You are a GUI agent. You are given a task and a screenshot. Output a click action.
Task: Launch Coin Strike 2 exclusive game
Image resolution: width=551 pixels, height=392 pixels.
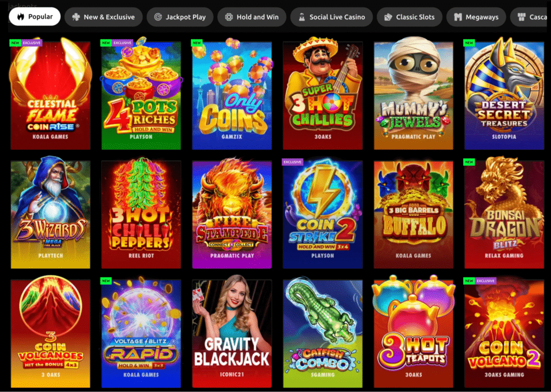click(323, 213)
